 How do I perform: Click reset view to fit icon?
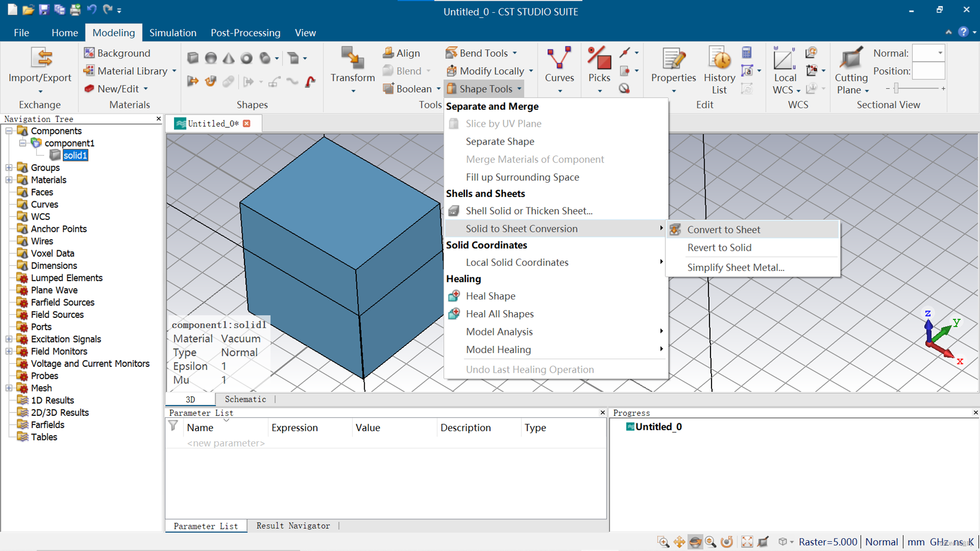(747, 542)
